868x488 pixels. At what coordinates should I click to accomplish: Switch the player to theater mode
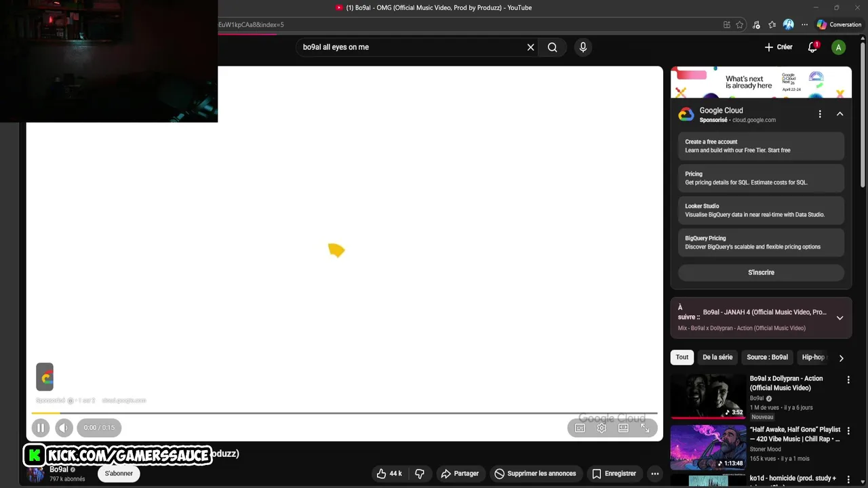click(623, 428)
